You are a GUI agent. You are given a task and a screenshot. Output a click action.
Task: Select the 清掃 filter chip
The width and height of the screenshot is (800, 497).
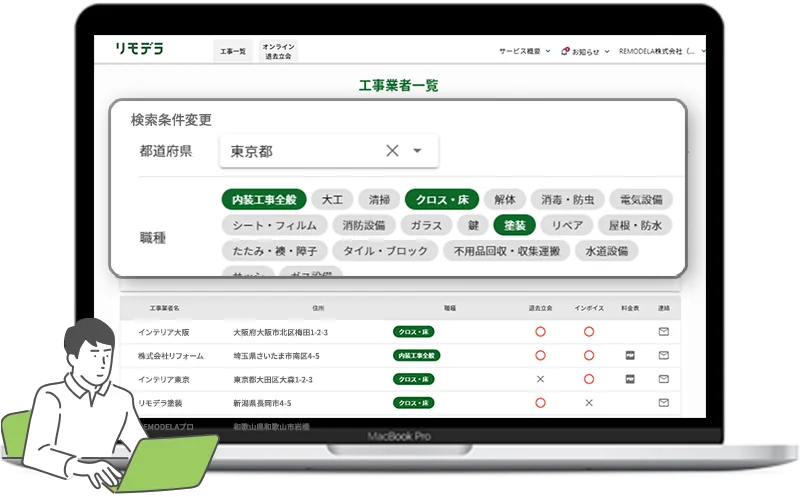pyautogui.click(x=379, y=200)
